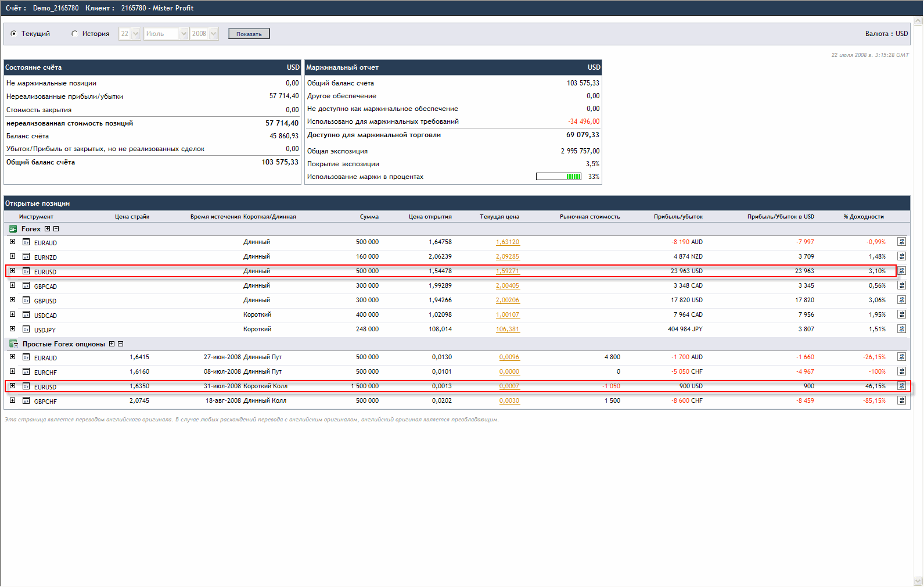Click the Simple Forex options section icon
924x587 pixels.
click(x=13, y=344)
